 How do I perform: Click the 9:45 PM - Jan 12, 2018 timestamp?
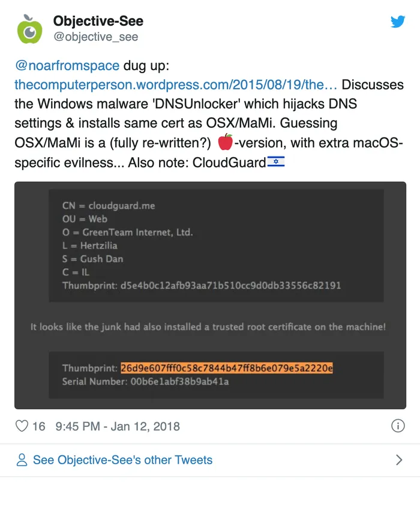[x=117, y=426]
